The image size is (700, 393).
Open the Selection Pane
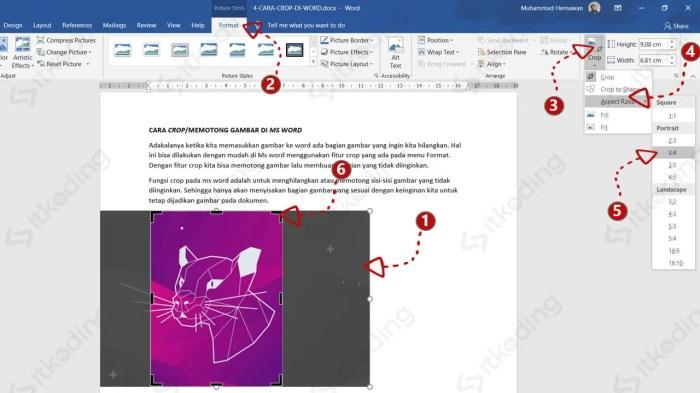tap(502, 52)
